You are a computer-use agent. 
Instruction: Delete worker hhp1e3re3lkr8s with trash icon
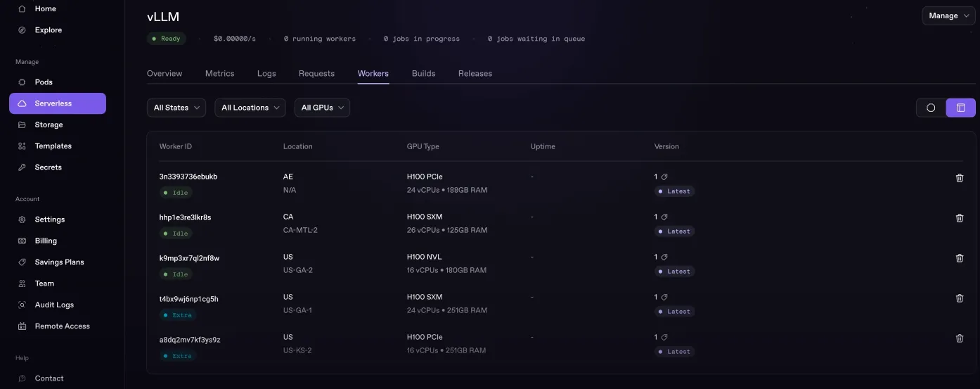pyautogui.click(x=960, y=218)
